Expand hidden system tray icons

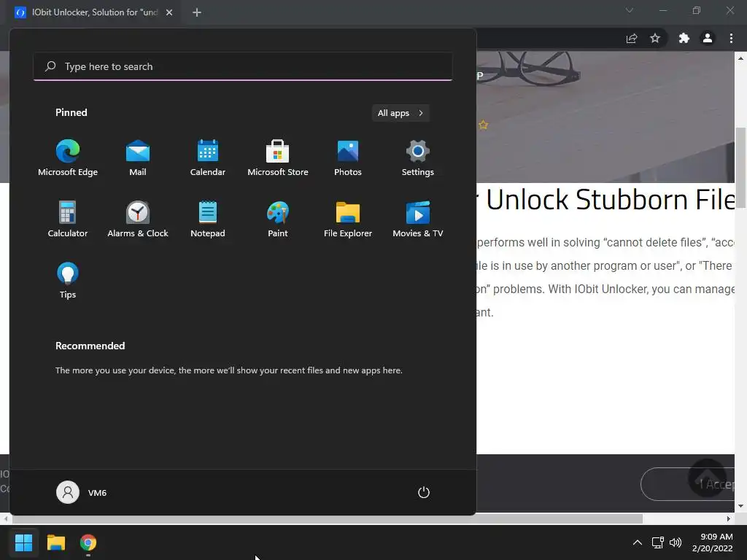click(x=638, y=542)
